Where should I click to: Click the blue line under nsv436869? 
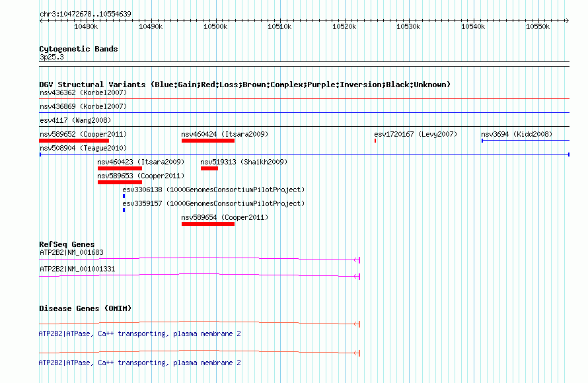[304, 113]
